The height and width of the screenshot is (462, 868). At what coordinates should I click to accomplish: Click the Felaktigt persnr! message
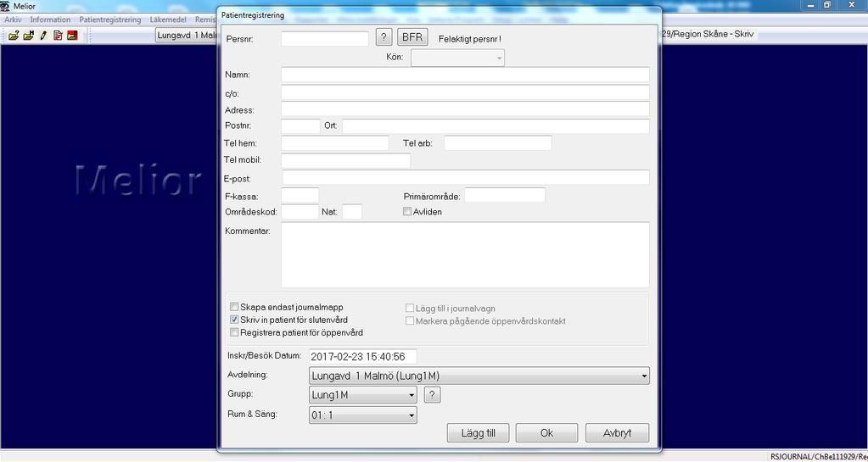coord(469,39)
